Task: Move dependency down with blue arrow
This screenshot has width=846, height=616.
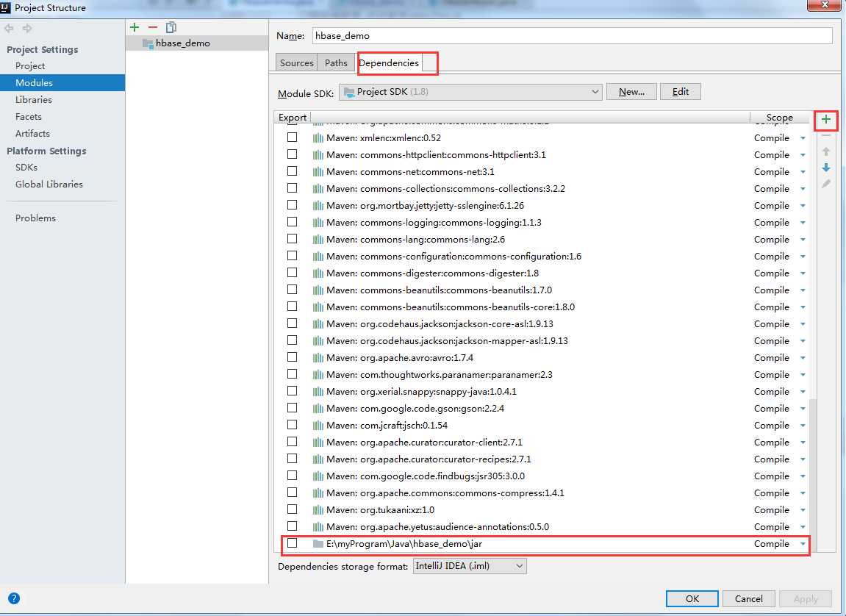Action: [x=825, y=168]
